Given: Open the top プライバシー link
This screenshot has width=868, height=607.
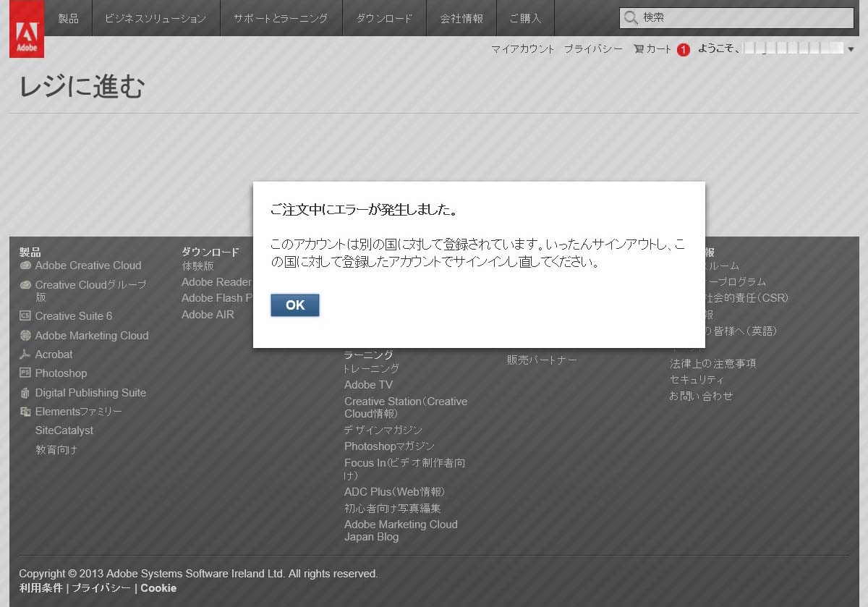Looking at the screenshot, I should coord(593,49).
